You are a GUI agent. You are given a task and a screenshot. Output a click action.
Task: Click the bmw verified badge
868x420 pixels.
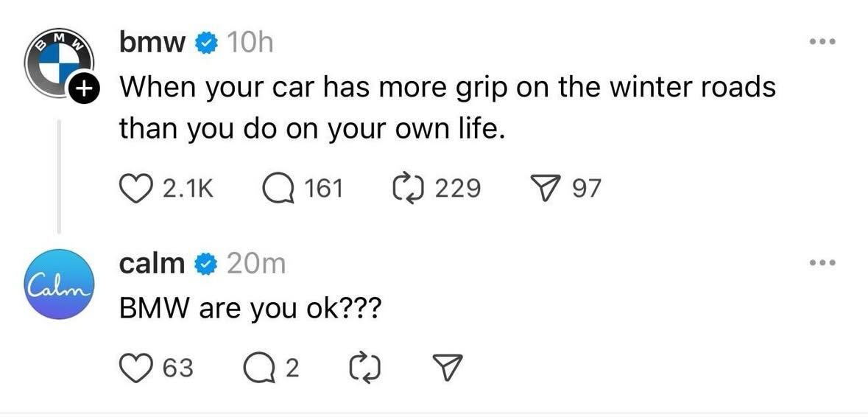point(205,44)
